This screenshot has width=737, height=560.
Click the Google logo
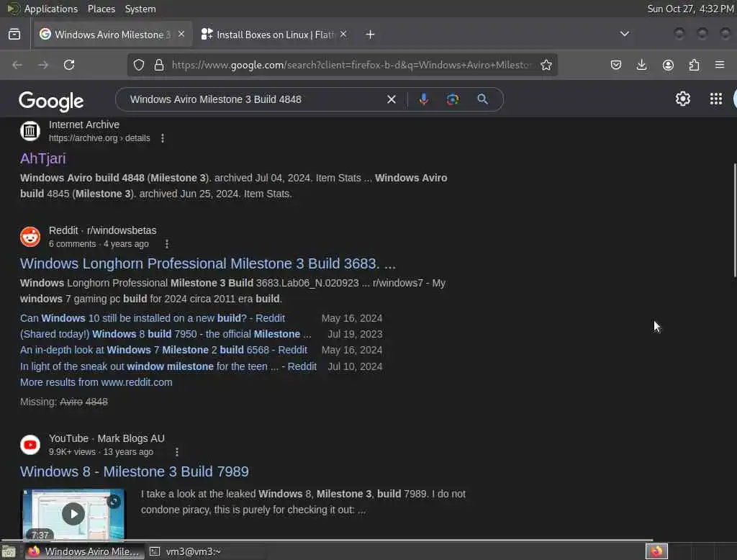[51, 101]
